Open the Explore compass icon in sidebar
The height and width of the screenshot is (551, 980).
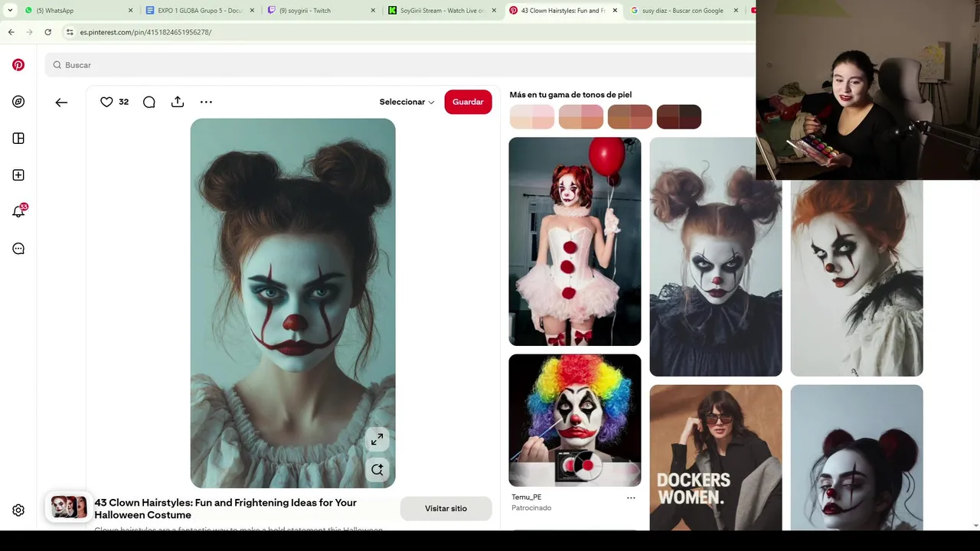click(18, 102)
